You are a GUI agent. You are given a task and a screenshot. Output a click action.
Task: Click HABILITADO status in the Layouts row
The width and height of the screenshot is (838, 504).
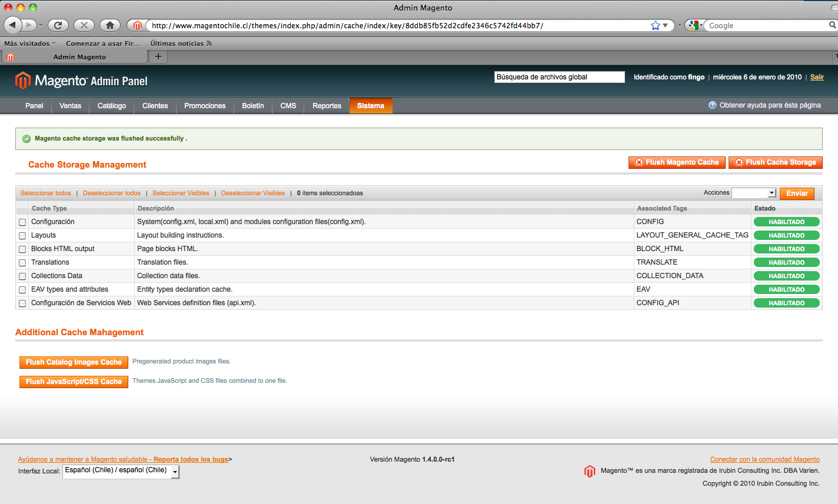coord(786,236)
